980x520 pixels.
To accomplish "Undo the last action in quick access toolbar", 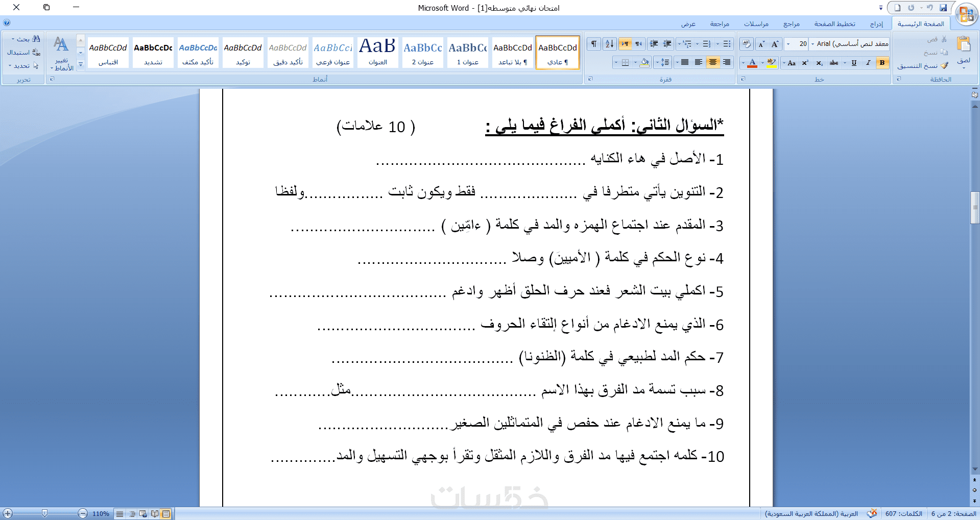I will pos(929,8).
